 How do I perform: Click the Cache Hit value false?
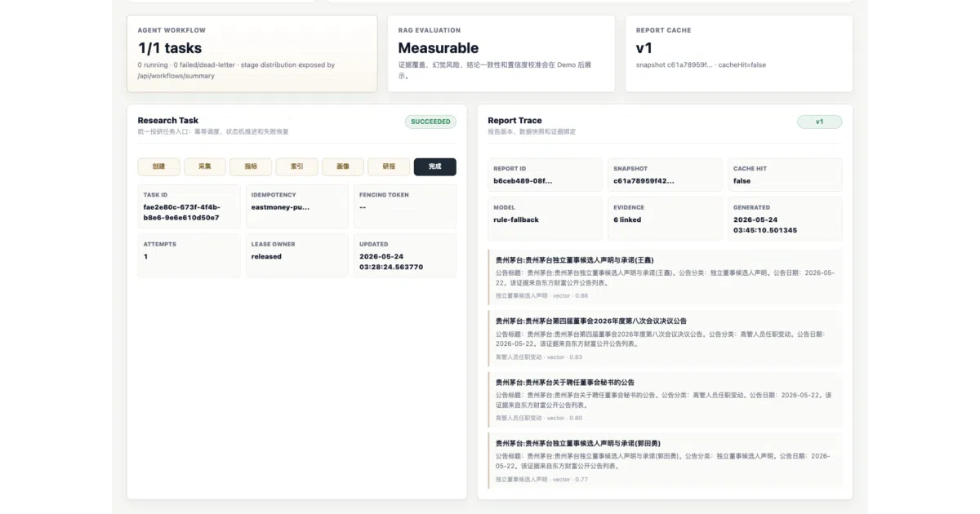742,181
